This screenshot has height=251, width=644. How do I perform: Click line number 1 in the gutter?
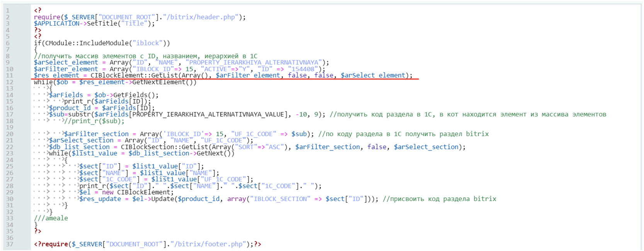7,10
